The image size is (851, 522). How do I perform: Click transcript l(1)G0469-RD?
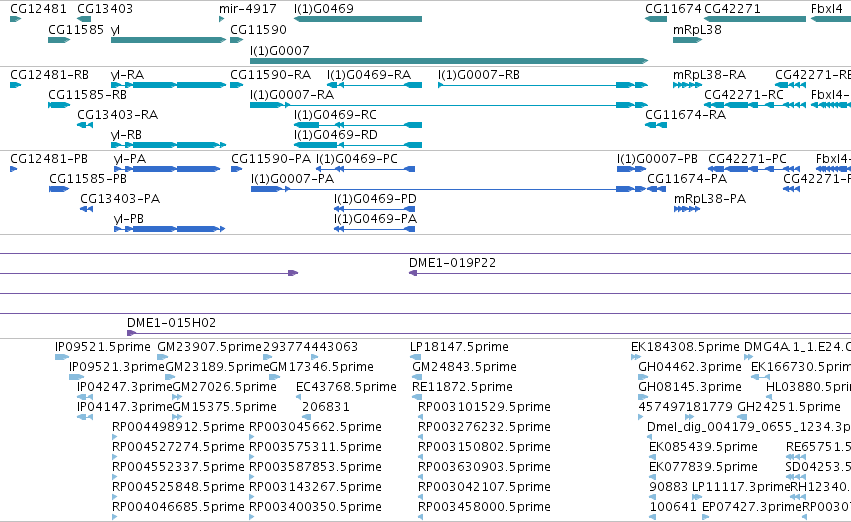[335, 135]
